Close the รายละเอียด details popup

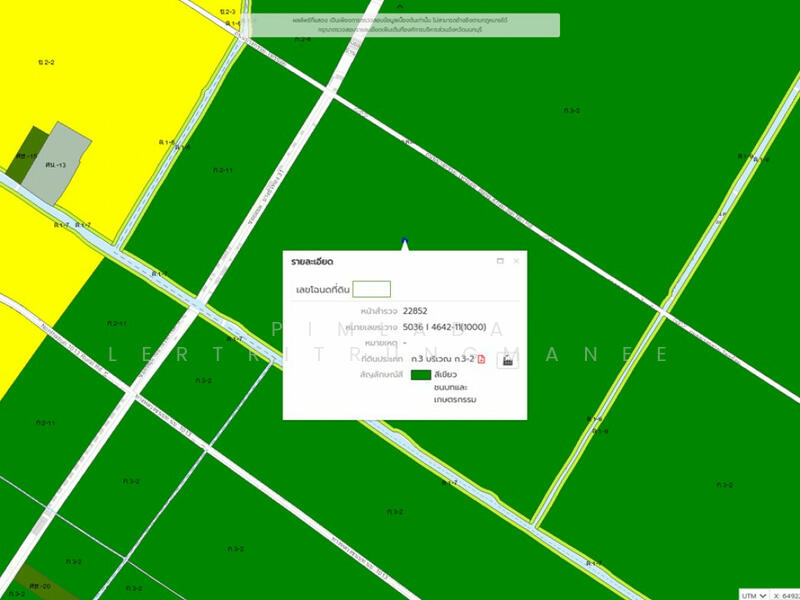pyautogui.click(x=516, y=261)
